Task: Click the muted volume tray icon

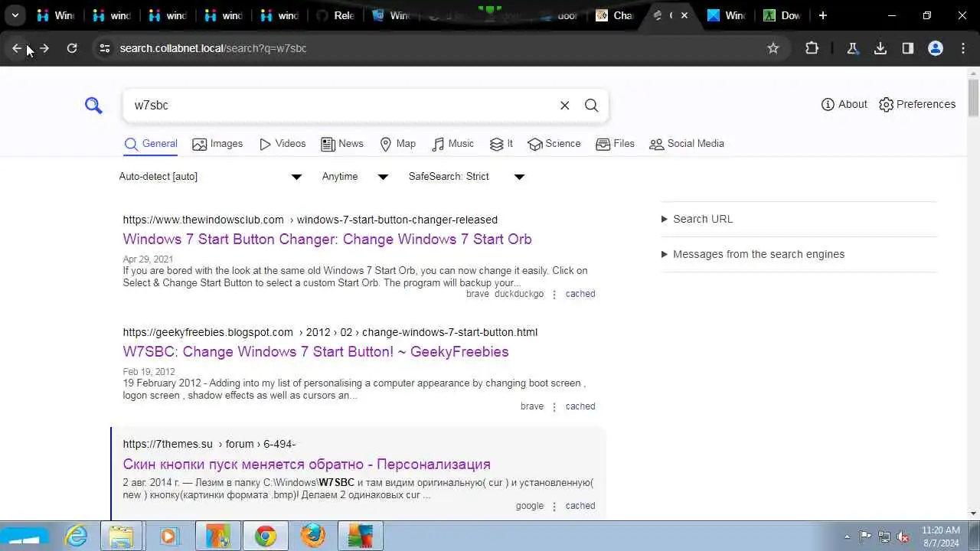Action: (903, 536)
